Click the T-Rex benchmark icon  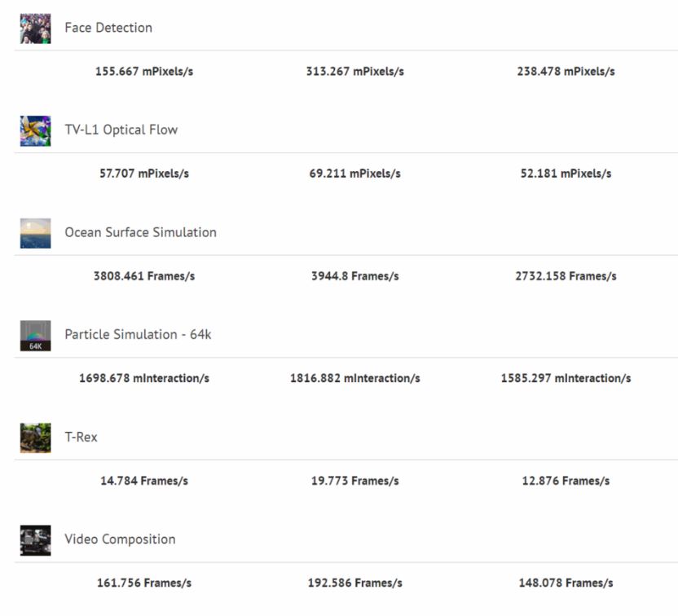(35, 438)
